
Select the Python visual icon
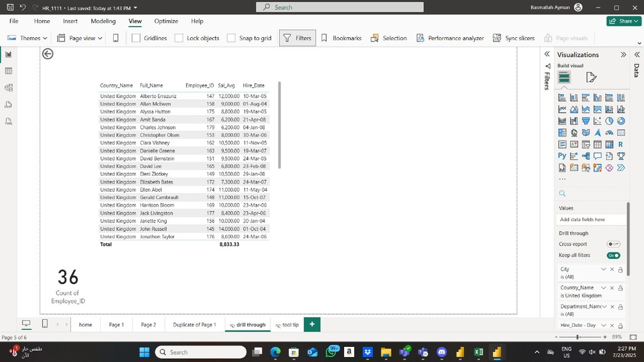562,156
